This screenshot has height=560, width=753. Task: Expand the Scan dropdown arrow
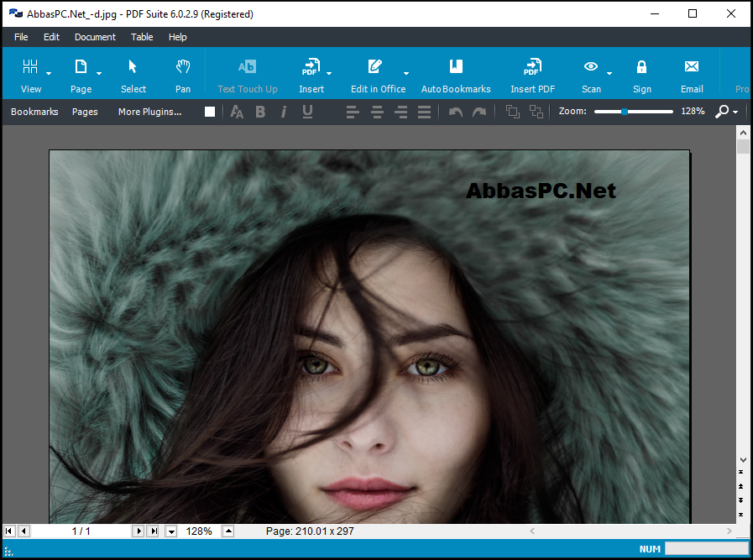tap(609, 74)
